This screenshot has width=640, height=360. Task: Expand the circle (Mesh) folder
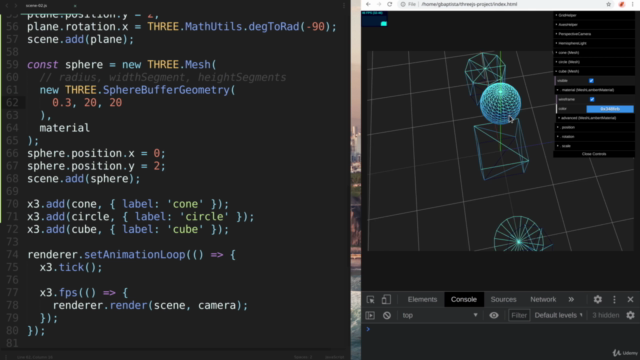coord(594,62)
